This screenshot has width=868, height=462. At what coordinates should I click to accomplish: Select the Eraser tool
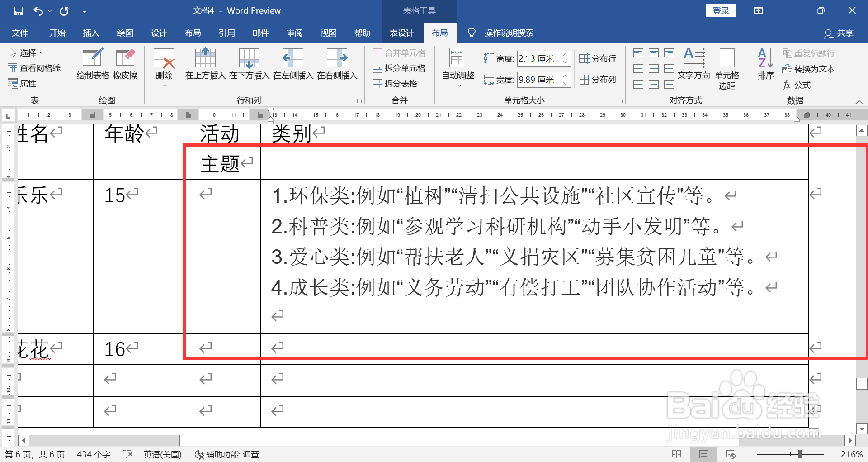(x=125, y=63)
